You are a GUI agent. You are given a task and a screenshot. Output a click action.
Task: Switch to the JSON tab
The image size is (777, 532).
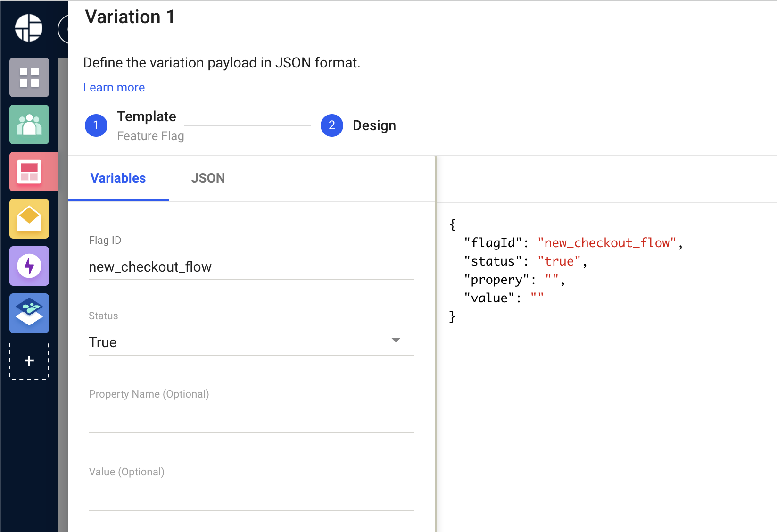click(x=208, y=178)
